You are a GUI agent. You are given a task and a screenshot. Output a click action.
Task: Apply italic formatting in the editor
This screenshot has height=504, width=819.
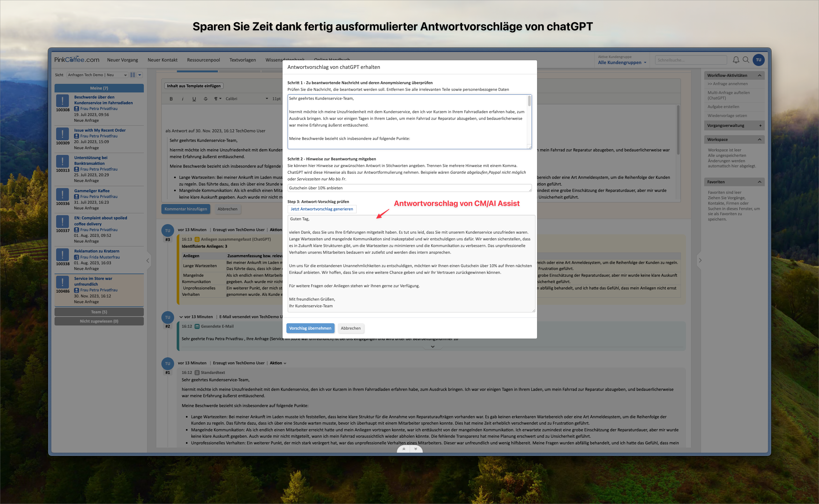pos(182,99)
